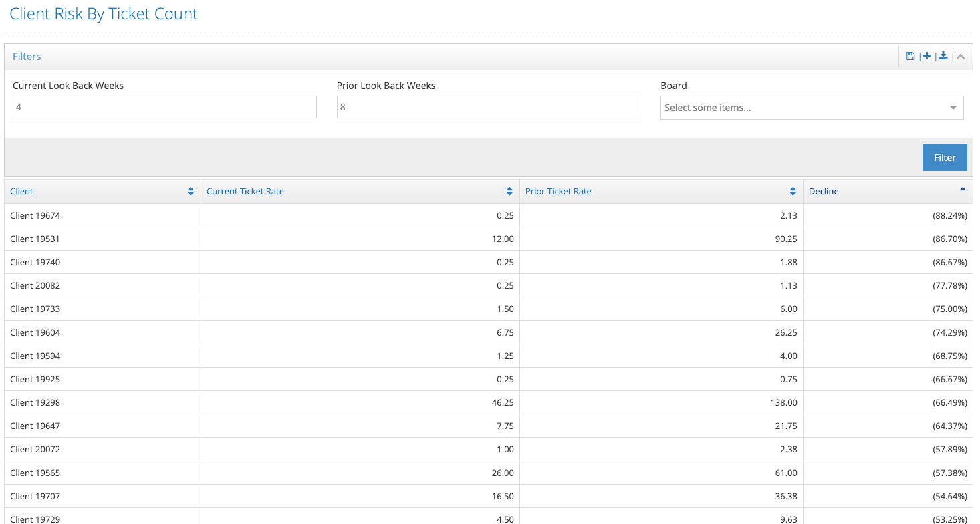Click the 46.25 current ticket rate value

[503, 402]
